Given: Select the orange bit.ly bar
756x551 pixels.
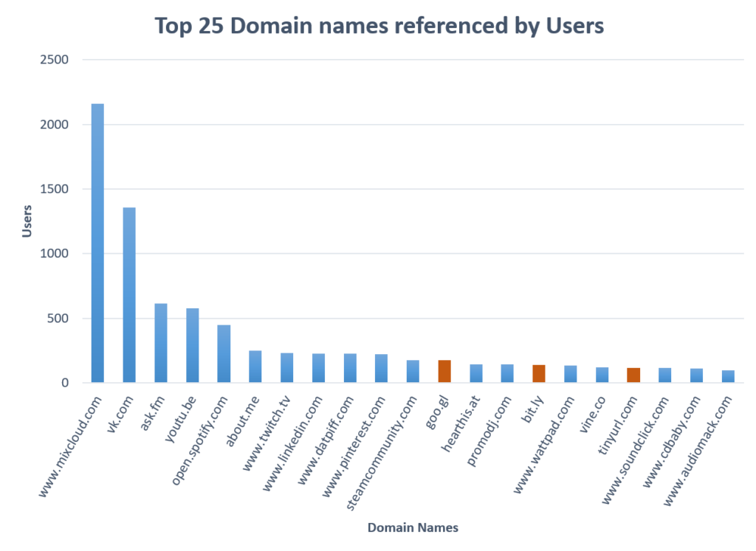Looking at the screenshot, I should 539,374.
